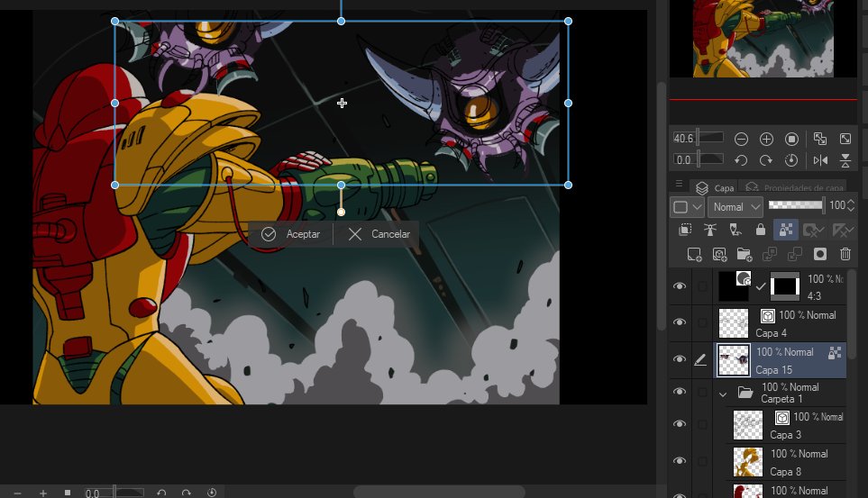
Task: Click the Navigator preview thumbnail
Action: point(763,38)
